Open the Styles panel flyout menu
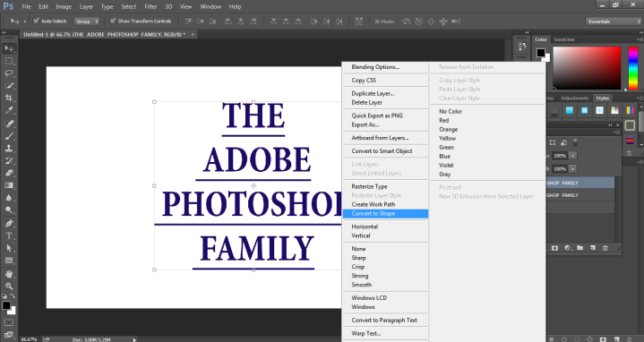This screenshot has width=644, height=342. (639, 98)
